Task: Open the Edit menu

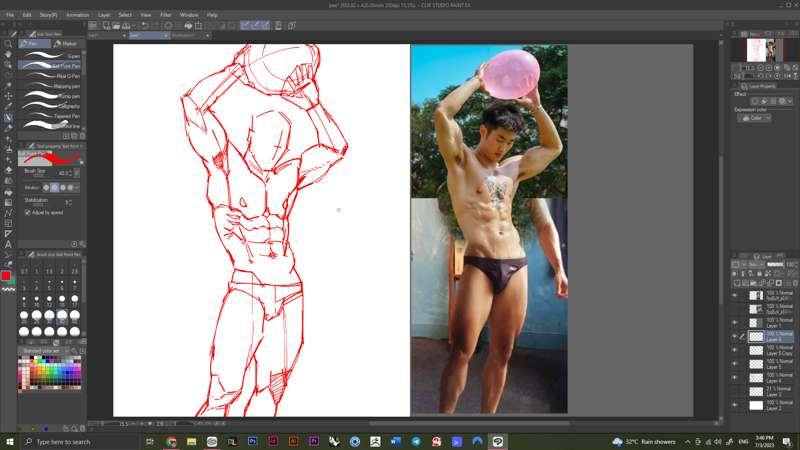Action: 27,15
